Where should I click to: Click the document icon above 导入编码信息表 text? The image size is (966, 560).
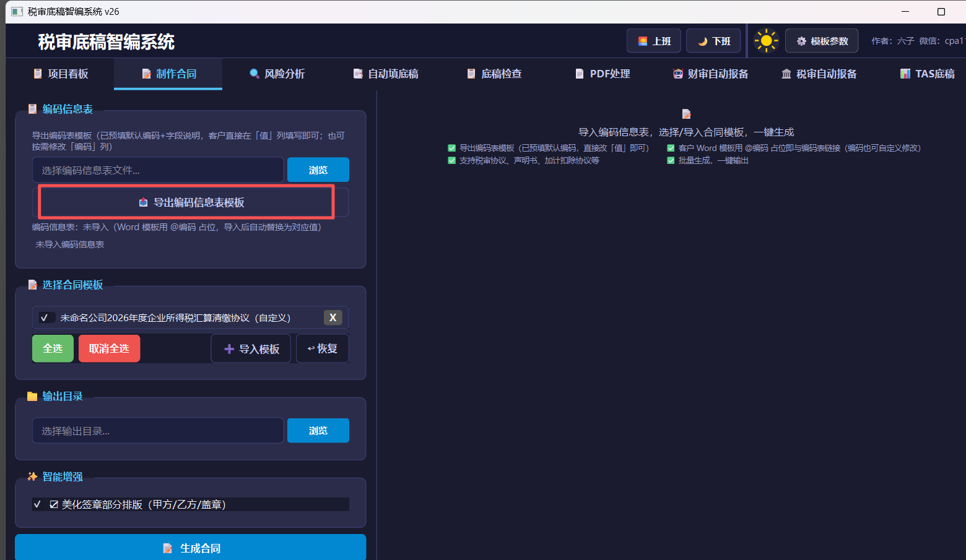[686, 114]
